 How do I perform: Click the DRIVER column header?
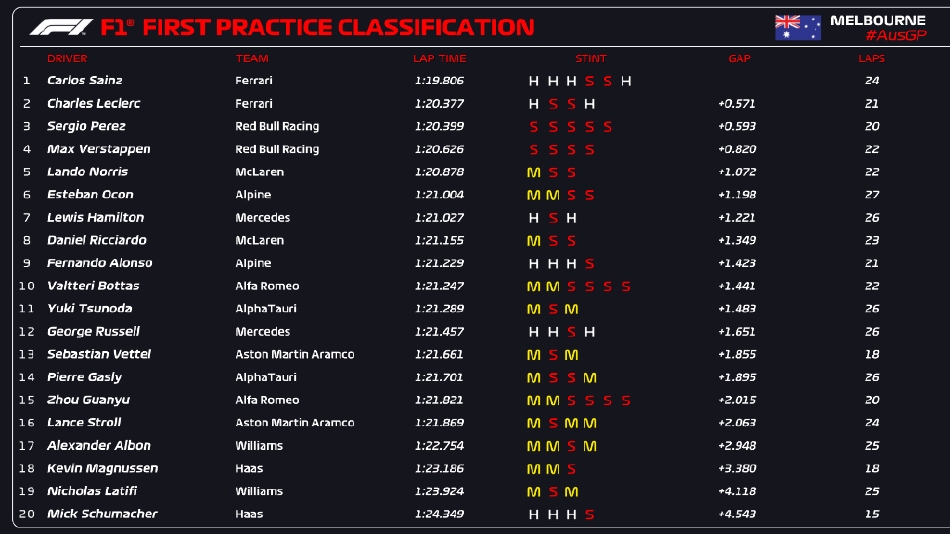click(67, 59)
